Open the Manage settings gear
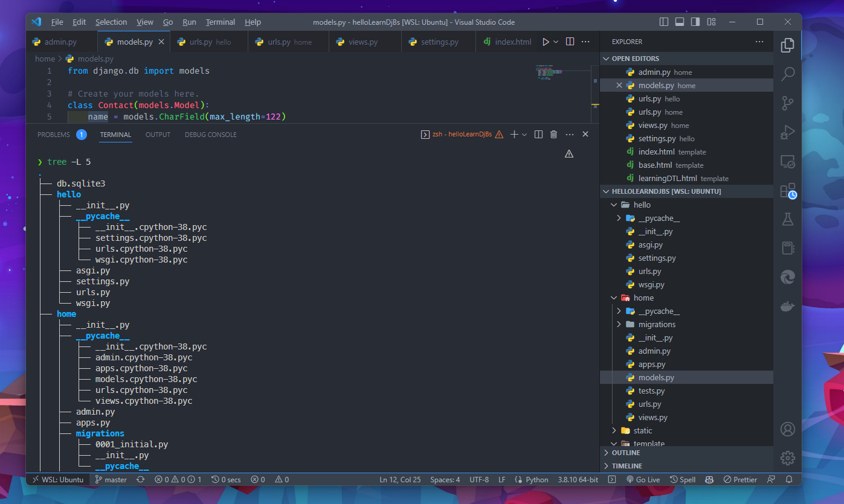 click(x=787, y=458)
